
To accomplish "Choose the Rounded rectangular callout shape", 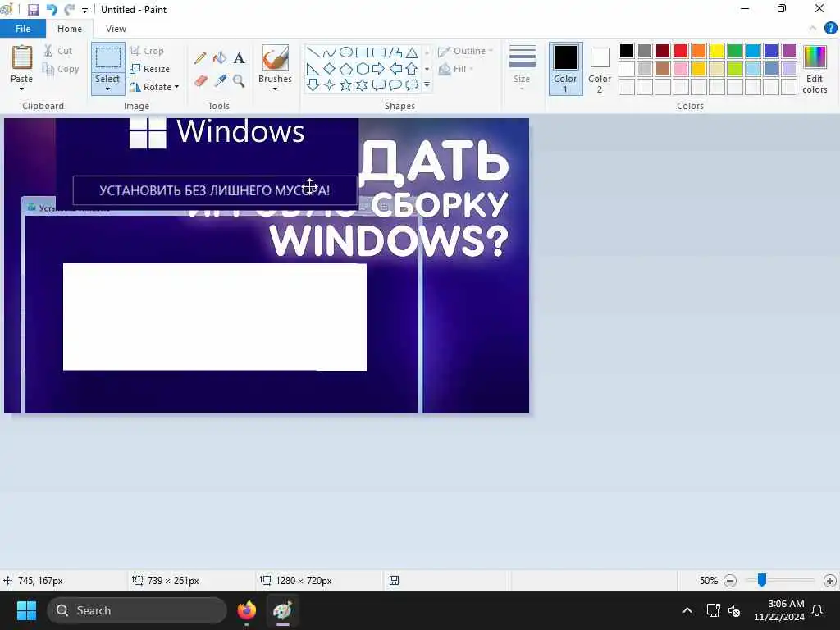I will [x=379, y=84].
